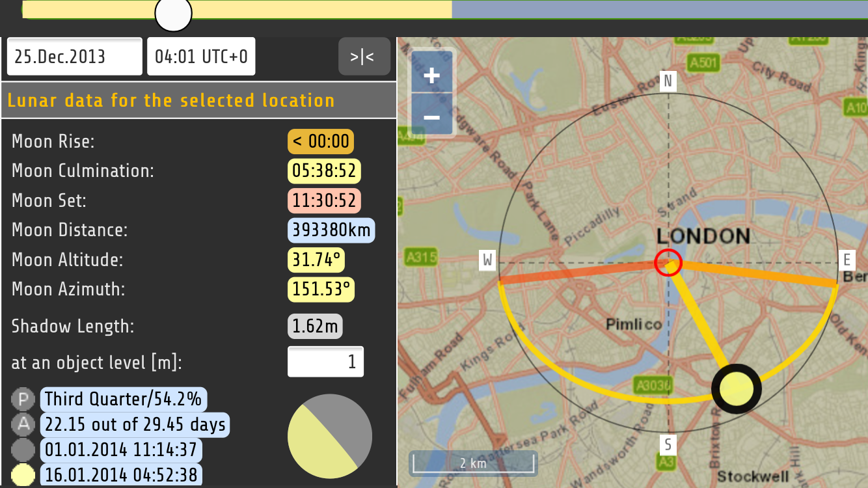Click the Stockwell label on the map
Image resolution: width=868 pixels, height=488 pixels.
tap(753, 476)
